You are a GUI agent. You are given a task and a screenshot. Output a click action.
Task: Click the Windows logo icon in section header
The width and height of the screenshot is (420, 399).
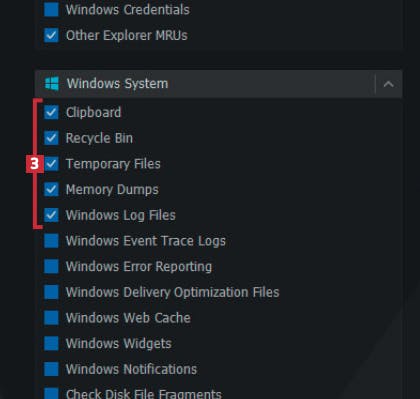coord(52,84)
